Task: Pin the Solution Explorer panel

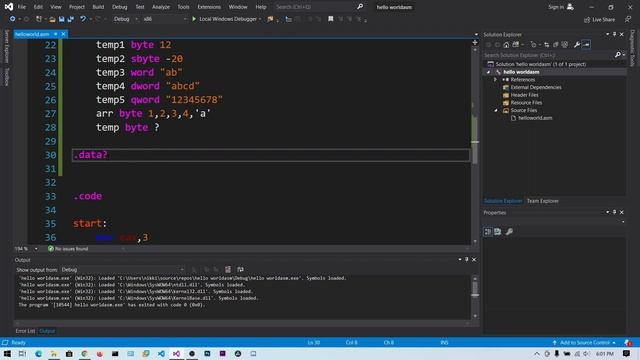Action: click(614, 35)
